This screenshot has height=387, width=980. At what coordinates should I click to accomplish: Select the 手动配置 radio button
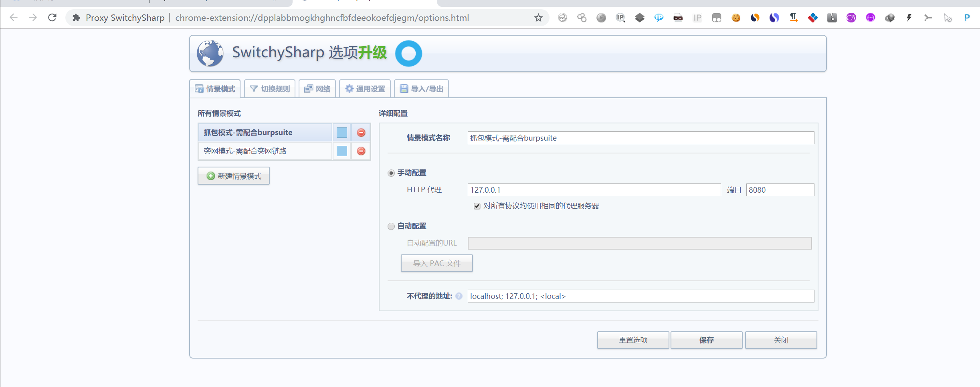point(391,173)
